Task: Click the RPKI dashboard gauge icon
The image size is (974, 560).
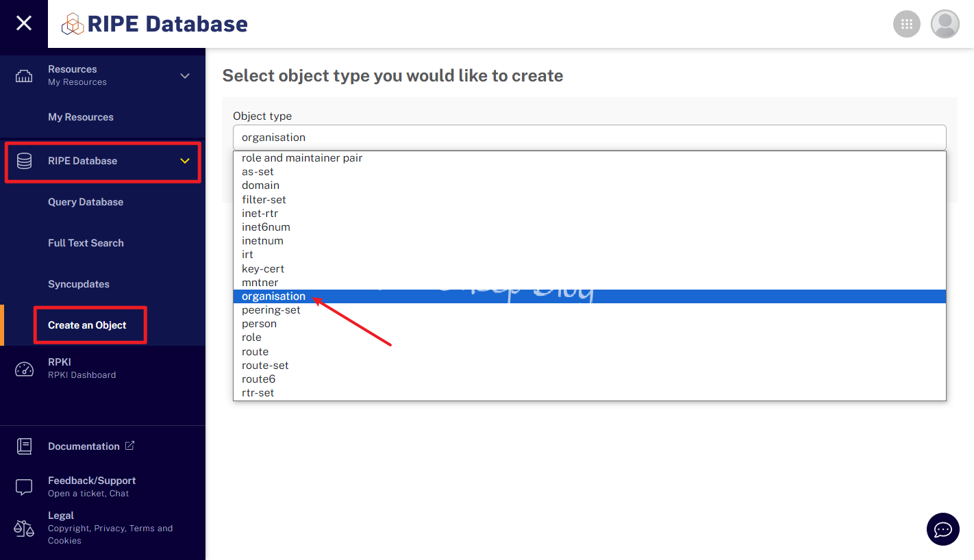Action: coord(24,369)
